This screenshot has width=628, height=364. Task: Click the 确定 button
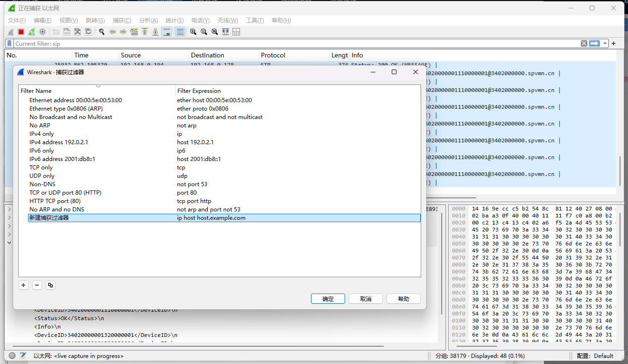pyautogui.click(x=328, y=299)
